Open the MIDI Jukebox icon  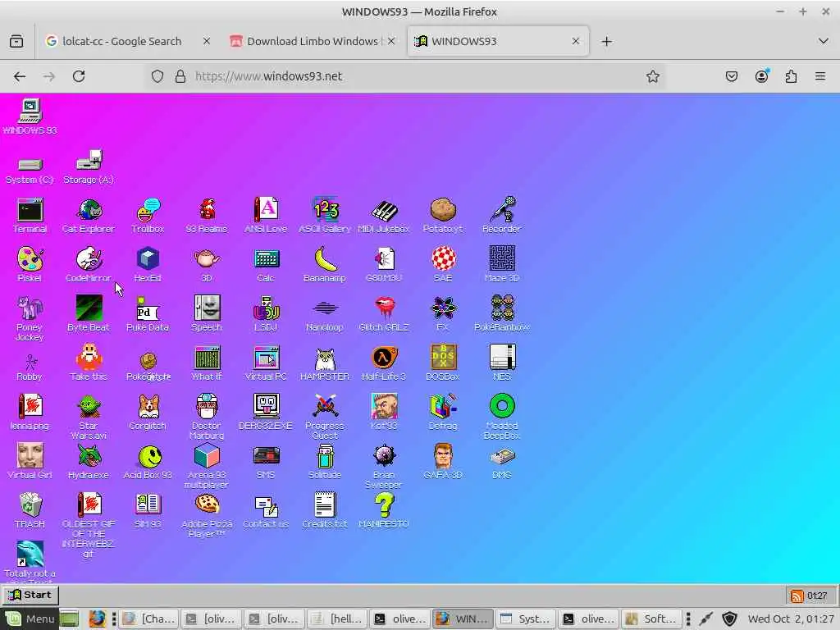(384, 216)
